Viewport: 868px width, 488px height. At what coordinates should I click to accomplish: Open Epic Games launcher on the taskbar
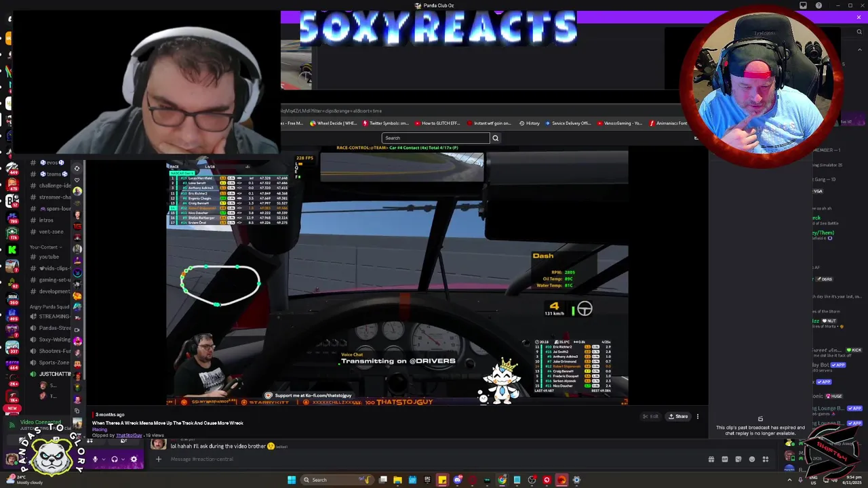click(x=427, y=480)
